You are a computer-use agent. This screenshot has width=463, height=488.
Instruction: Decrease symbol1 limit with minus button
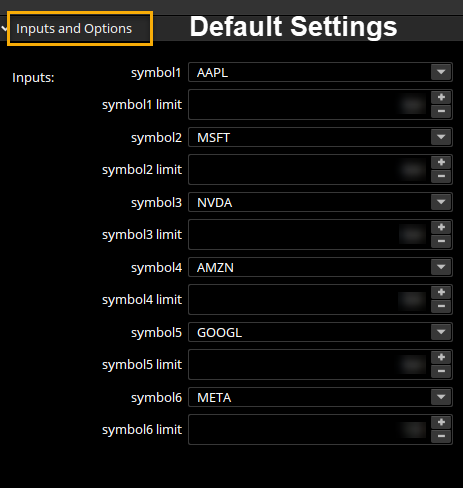[441, 111]
